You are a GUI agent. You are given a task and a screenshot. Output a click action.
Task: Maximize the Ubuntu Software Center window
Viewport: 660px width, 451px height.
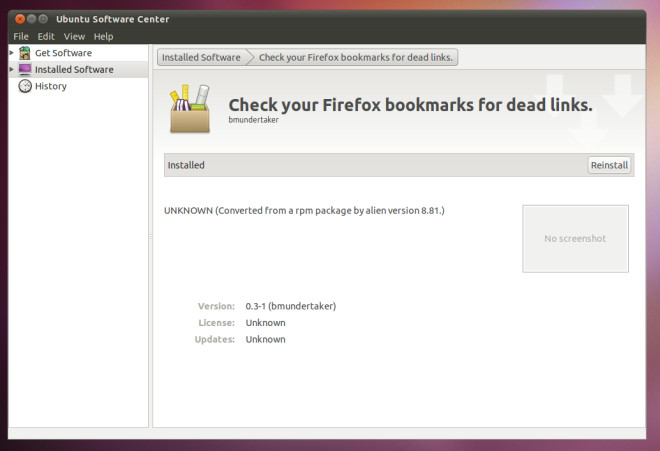[x=43, y=19]
